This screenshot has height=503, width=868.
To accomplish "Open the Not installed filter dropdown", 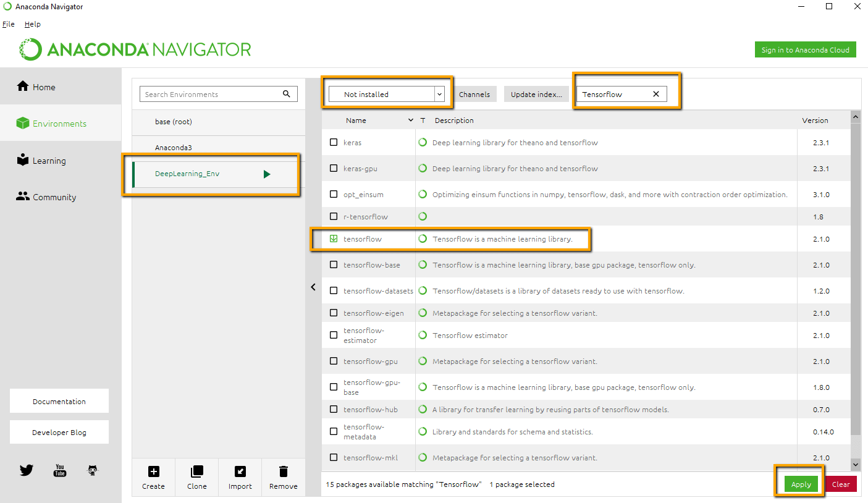I will click(x=387, y=94).
